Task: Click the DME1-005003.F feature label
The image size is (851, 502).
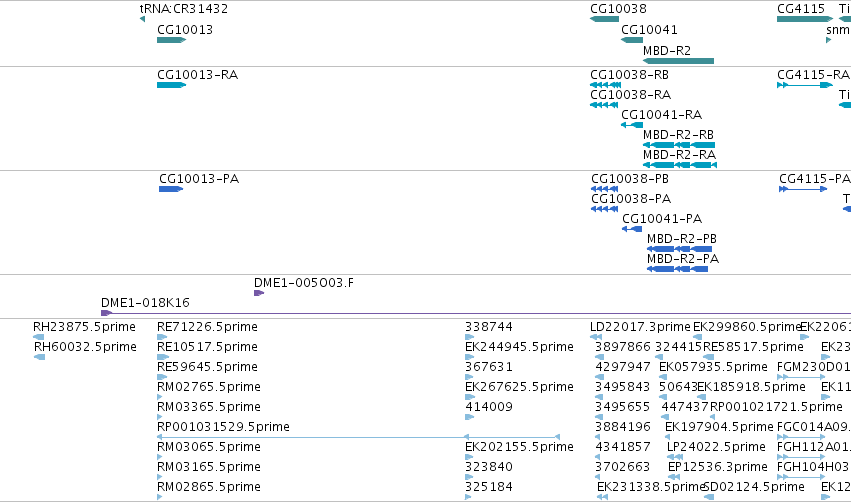Action: 304,283
